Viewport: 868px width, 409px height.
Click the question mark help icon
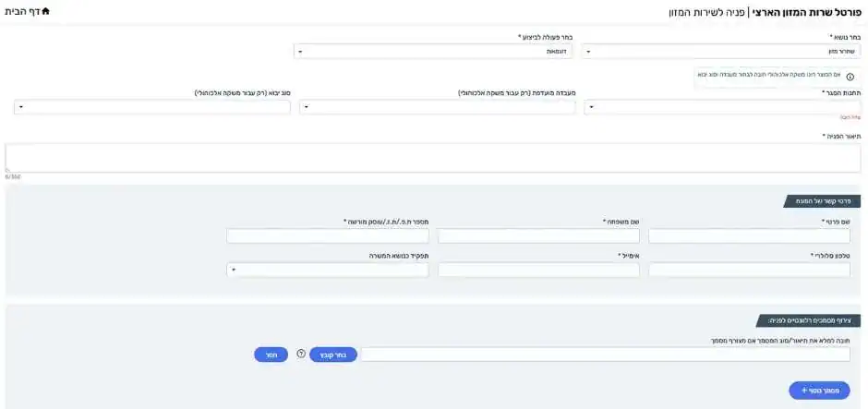click(301, 354)
